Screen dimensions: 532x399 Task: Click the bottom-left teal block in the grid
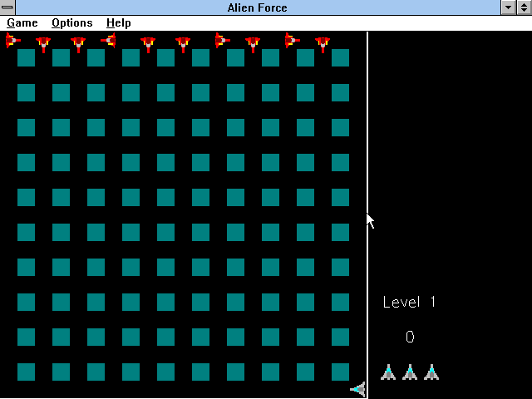click(x=27, y=372)
